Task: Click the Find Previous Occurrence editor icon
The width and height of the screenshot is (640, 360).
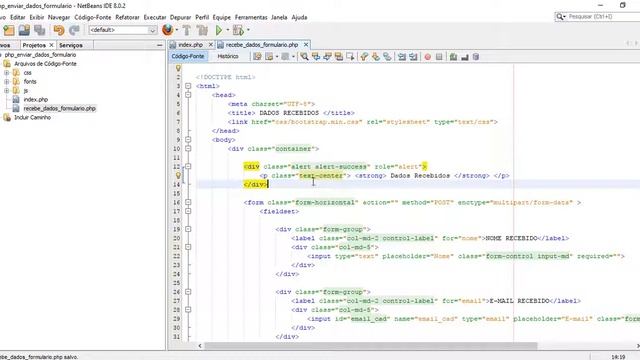Action: point(316,57)
